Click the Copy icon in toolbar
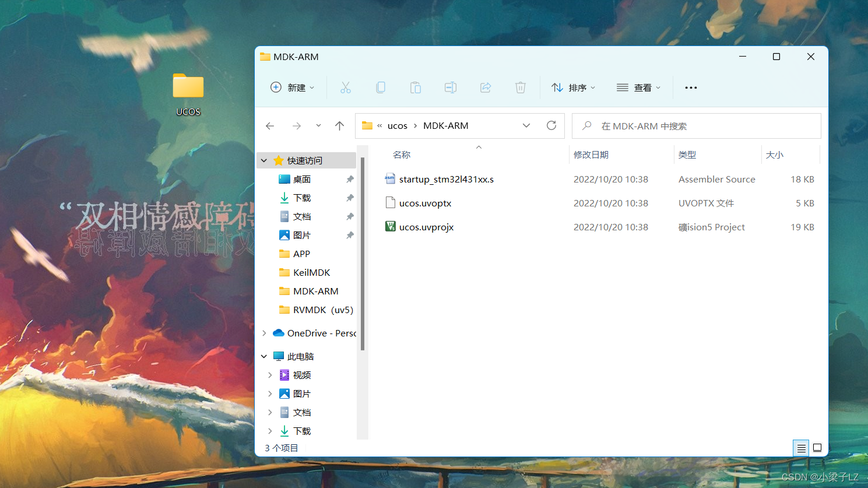Image resolution: width=868 pixels, height=488 pixels. pos(381,87)
